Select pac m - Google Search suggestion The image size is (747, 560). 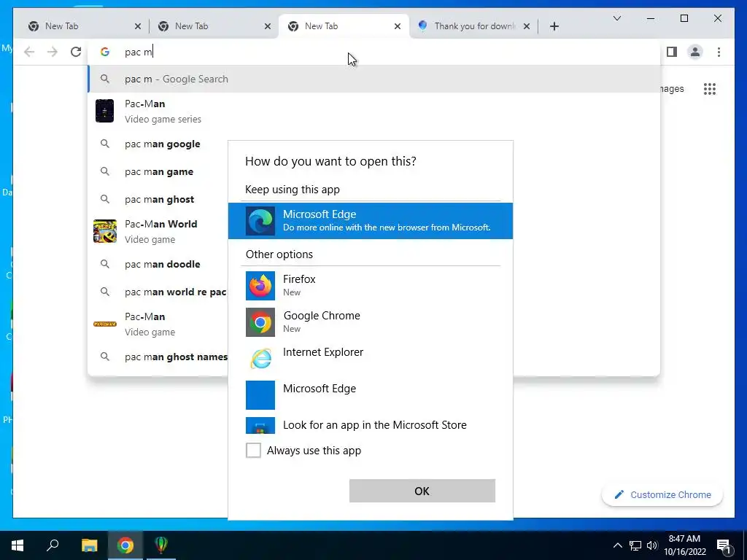[x=374, y=79]
